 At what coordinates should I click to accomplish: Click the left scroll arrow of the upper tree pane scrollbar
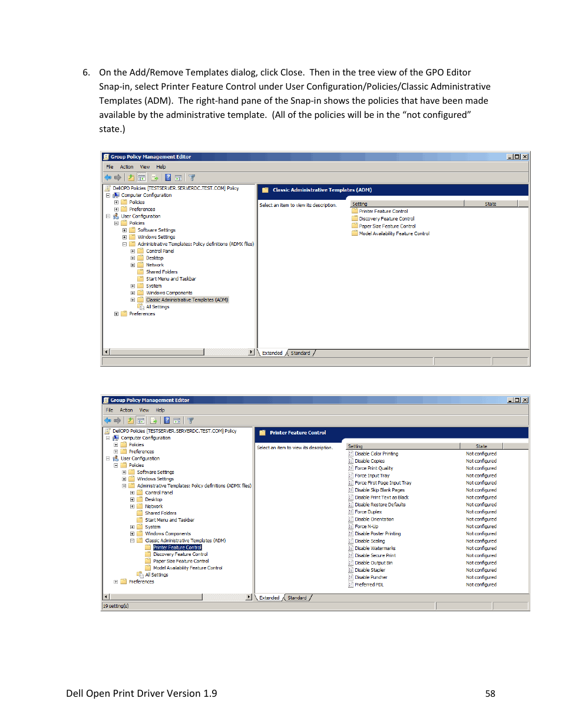click(107, 352)
